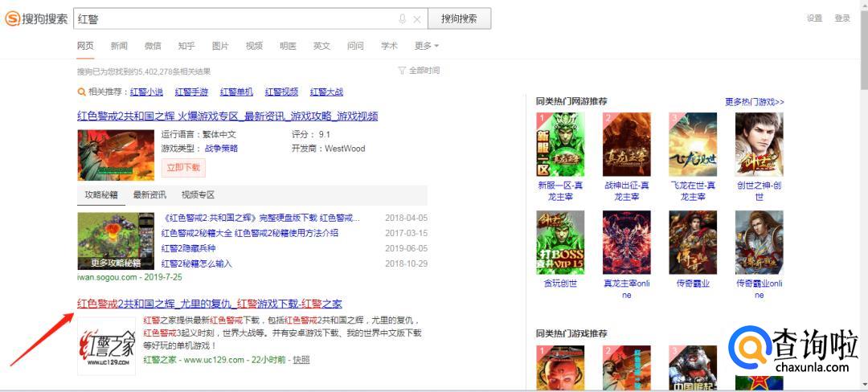Switch to 网页 tab
Screen dimensions: 868x392
click(x=85, y=46)
